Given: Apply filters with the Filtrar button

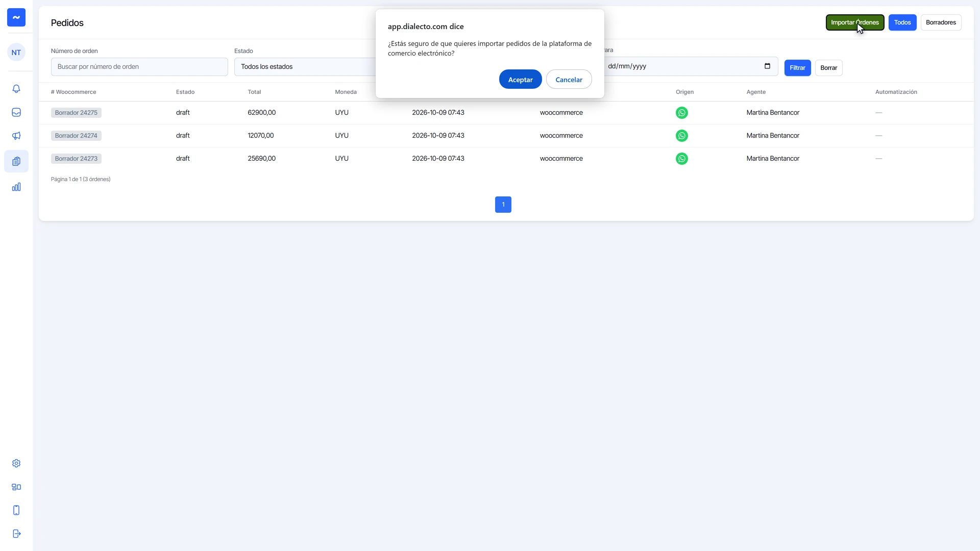Looking at the screenshot, I should tap(797, 68).
